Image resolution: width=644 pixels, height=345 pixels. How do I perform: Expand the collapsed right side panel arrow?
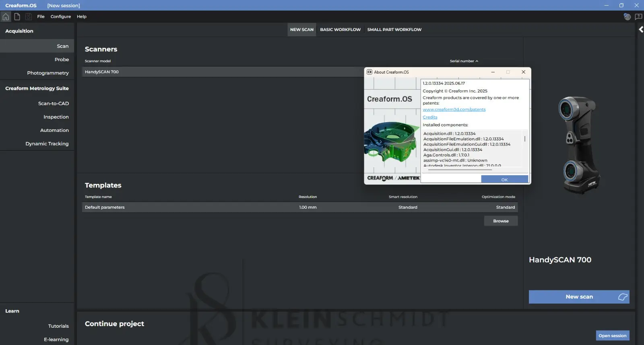[x=641, y=29]
